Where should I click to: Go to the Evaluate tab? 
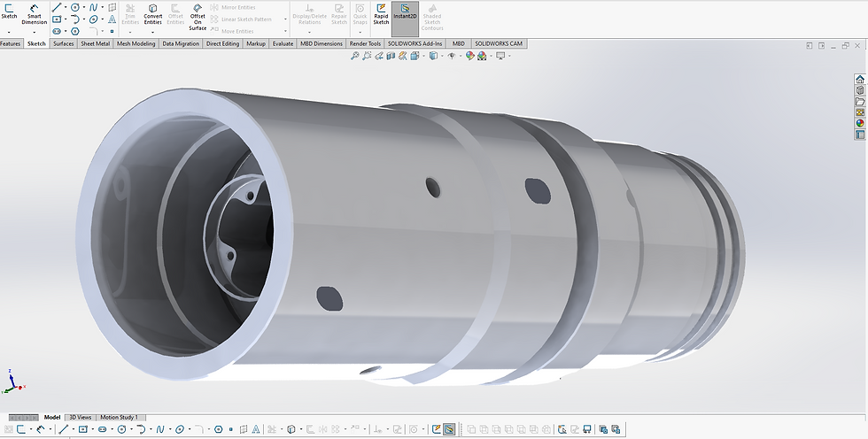click(x=283, y=43)
